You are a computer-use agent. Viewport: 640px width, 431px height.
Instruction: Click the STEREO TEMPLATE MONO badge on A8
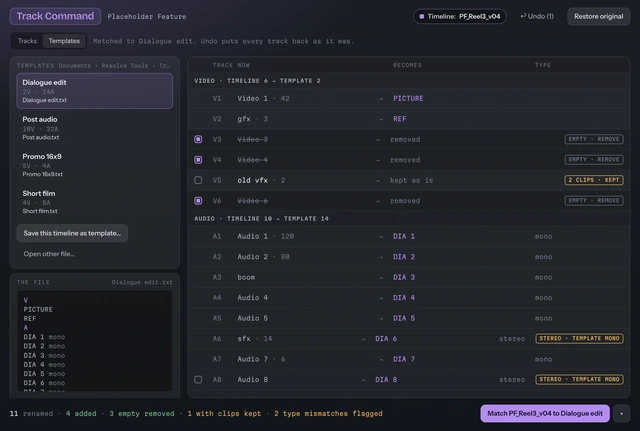pos(579,380)
